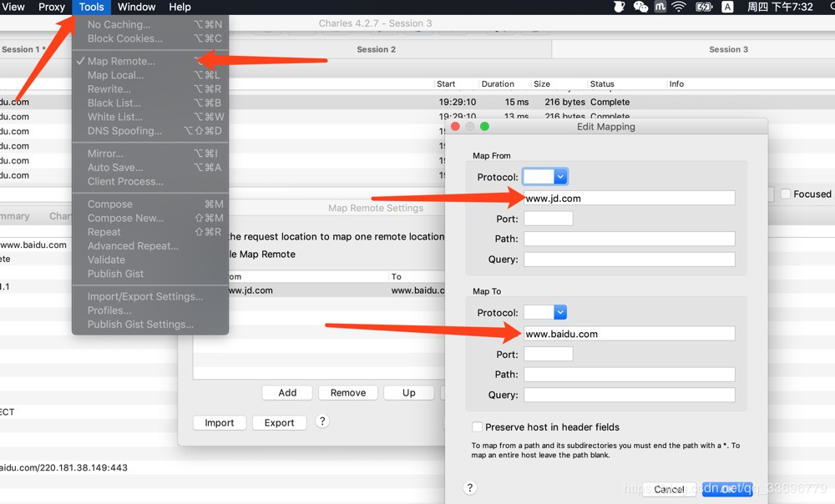
Task: Select Client Process menu item
Action: click(x=150, y=181)
